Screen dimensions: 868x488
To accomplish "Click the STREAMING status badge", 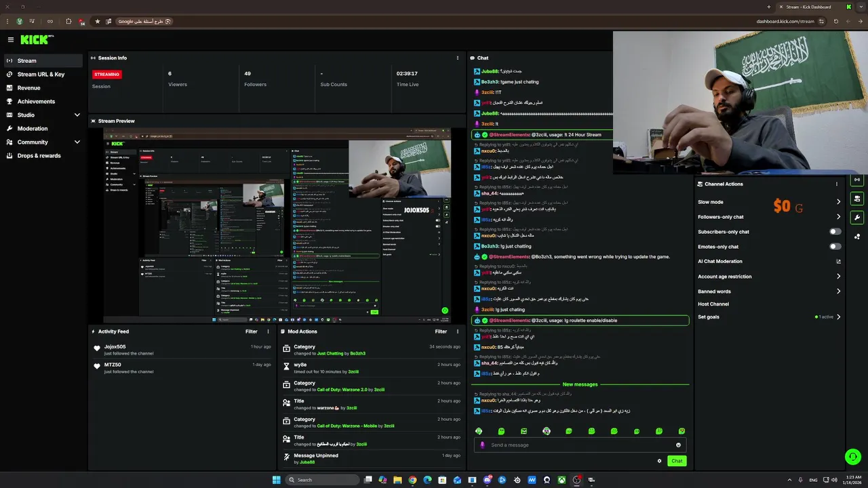I will click(x=107, y=75).
